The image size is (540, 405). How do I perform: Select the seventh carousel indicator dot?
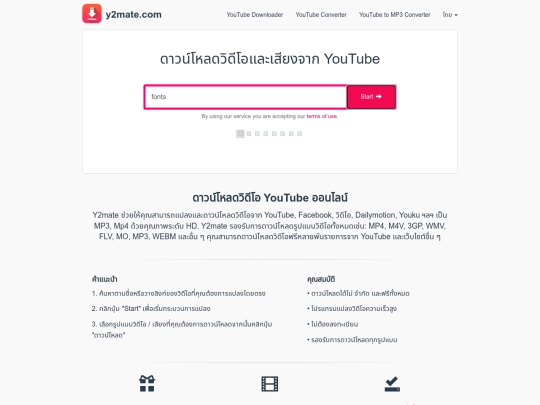(x=291, y=134)
